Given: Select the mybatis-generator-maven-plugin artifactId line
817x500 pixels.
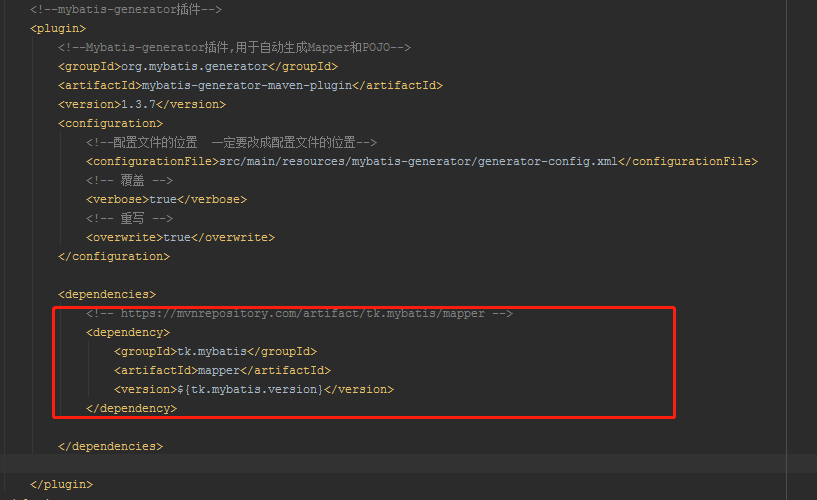Looking at the screenshot, I should (x=251, y=85).
